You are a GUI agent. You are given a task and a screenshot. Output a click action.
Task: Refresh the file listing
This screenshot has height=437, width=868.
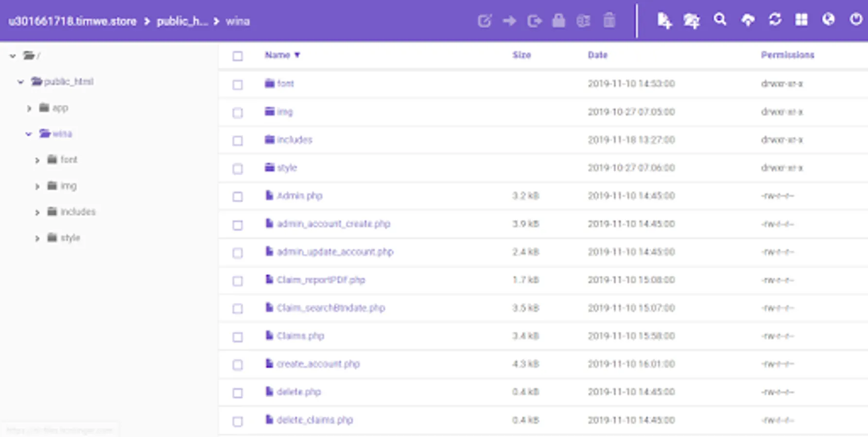[775, 20]
